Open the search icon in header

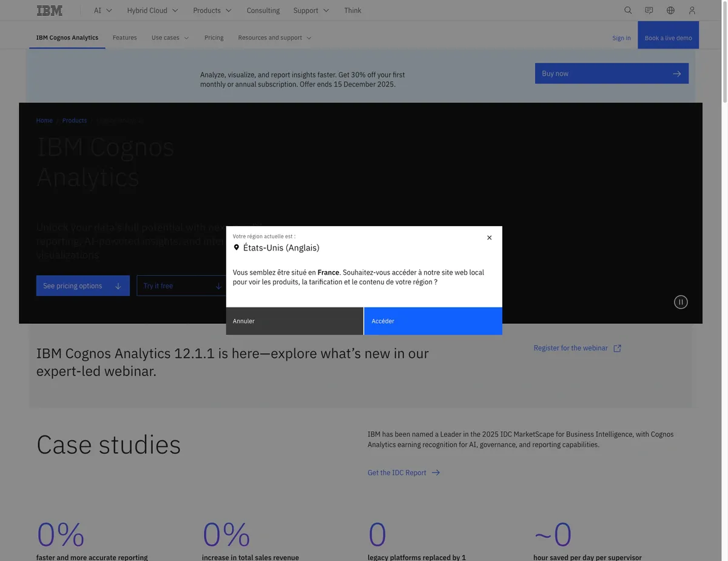pos(628,10)
